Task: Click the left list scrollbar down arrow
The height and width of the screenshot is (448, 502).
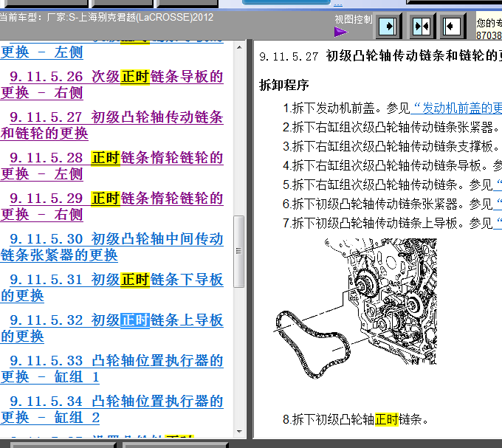Action: (239, 433)
